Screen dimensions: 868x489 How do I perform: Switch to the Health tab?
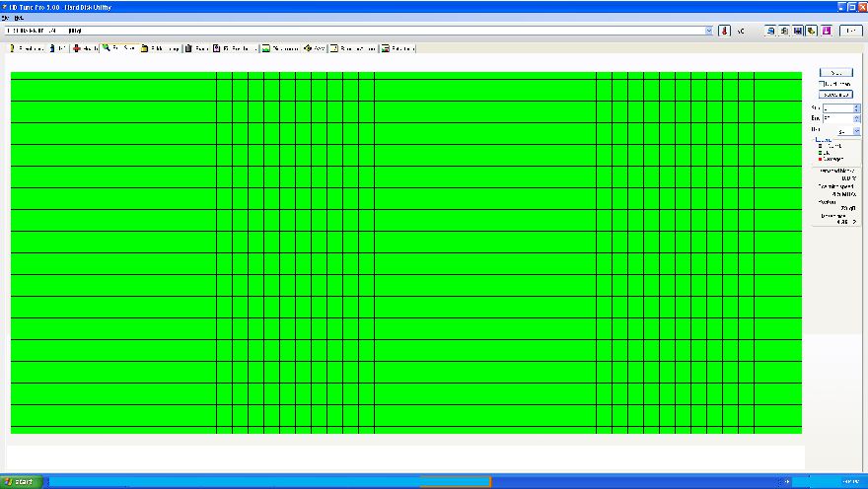(85, 47)
